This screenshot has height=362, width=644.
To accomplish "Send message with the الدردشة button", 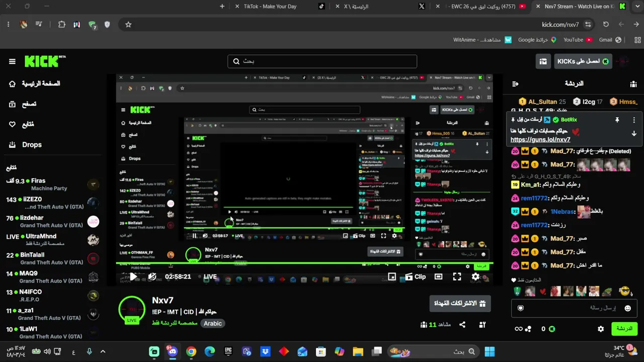I will pyautogui.click(x=624, y=329).
